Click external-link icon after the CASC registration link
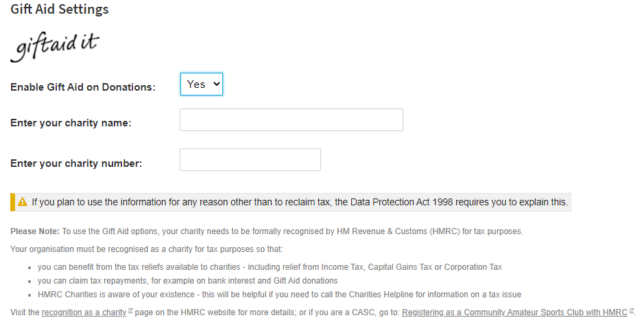This screenshot has width=644, height=331. (x=631, y=311)
